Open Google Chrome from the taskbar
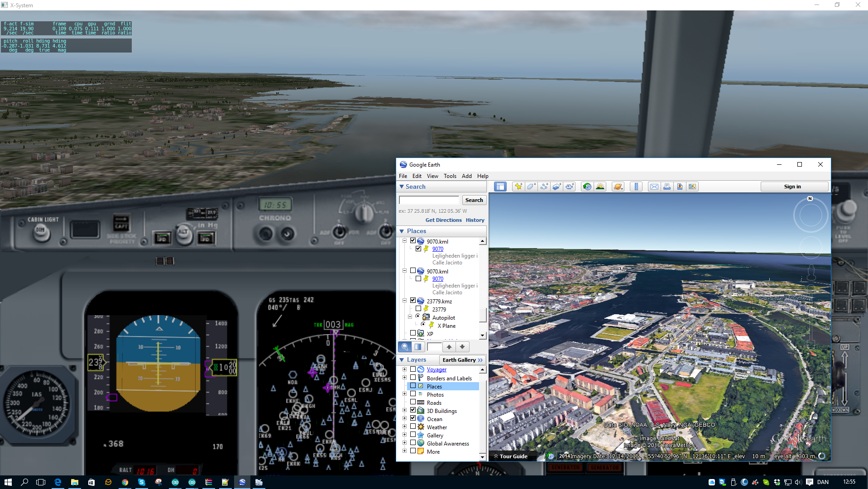868x489 pixels. 125,482
